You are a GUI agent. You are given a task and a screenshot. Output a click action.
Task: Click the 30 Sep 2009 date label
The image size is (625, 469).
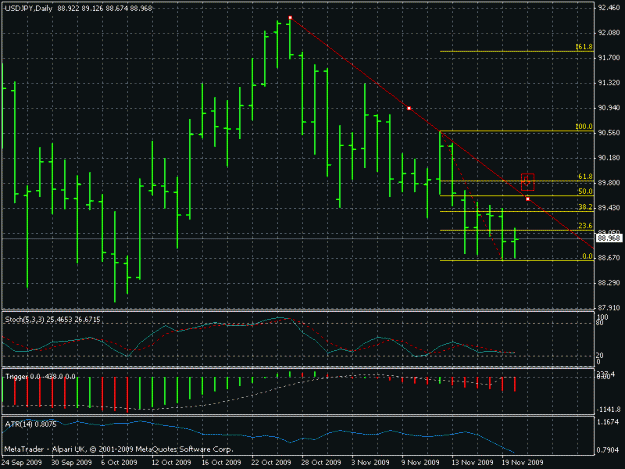click(71, 463)
